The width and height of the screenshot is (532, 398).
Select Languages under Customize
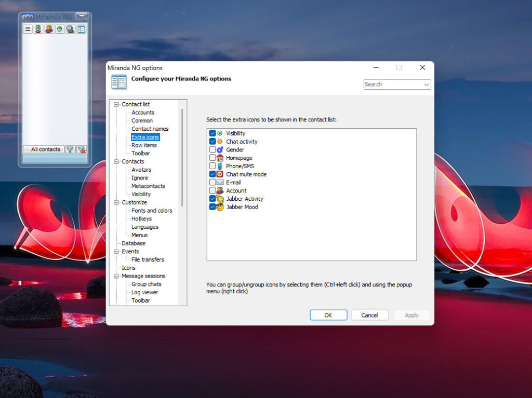click(x=144, y=227)
